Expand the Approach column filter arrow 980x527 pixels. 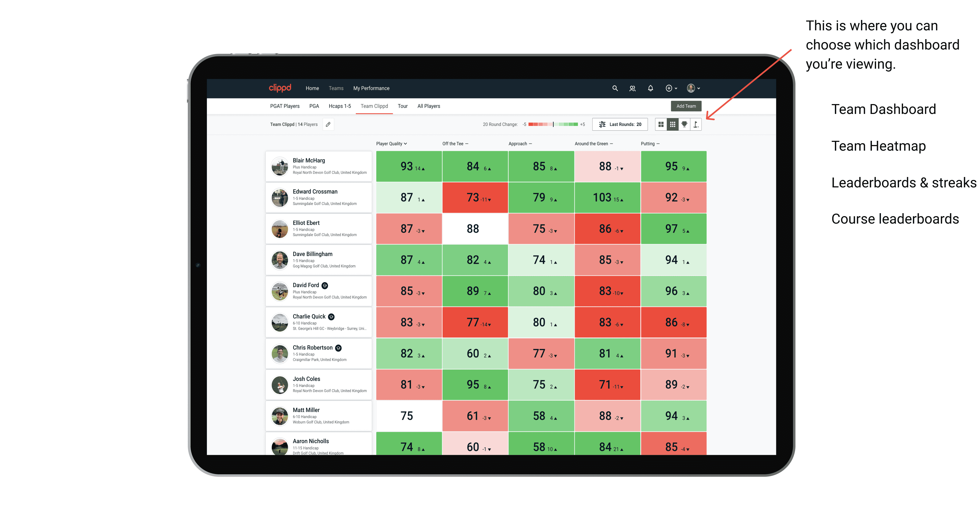[x=532, y=144]
